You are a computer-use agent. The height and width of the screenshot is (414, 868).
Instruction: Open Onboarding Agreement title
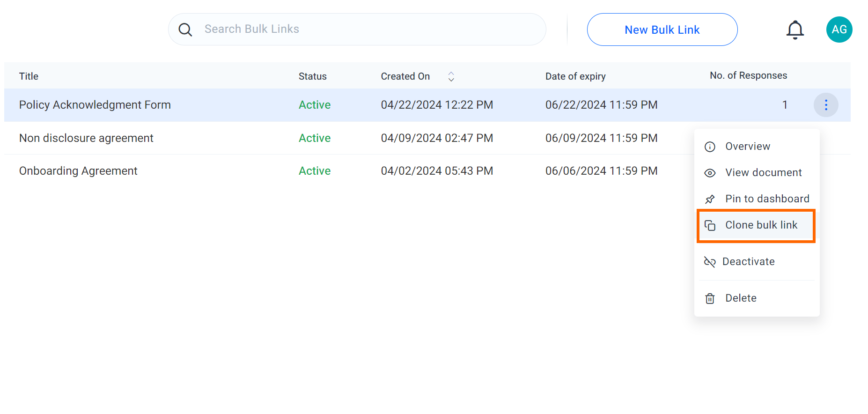point(78,171)
